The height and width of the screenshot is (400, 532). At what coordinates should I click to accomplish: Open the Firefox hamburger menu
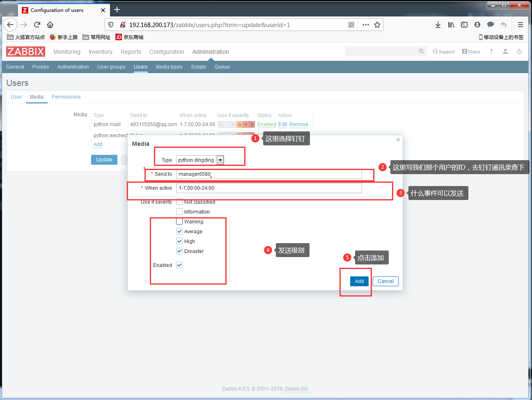pyautogui.click(x=521, y=25)
